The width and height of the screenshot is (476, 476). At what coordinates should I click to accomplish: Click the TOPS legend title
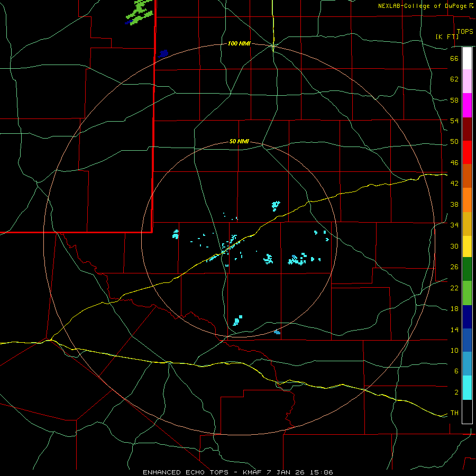point(465,32)
